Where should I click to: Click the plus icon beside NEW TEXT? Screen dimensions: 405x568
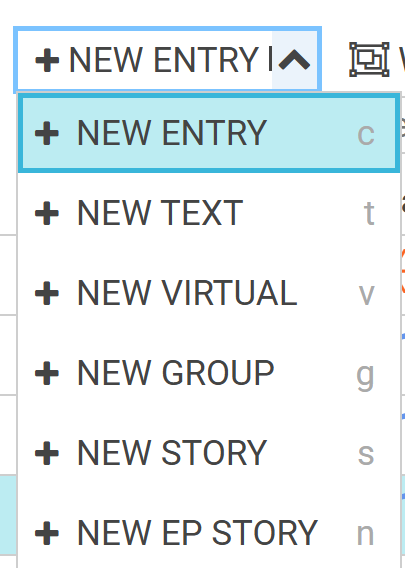coord(47,213)
